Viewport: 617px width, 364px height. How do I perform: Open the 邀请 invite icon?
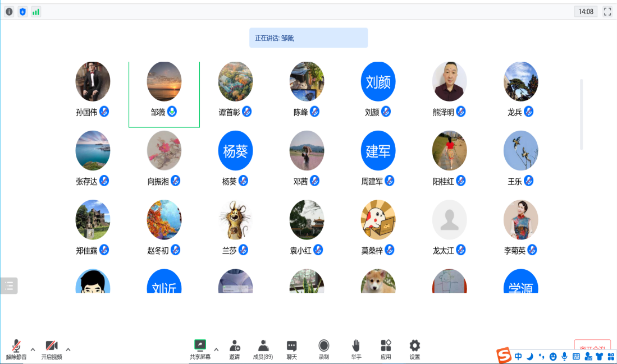click(x=234, y=349)
